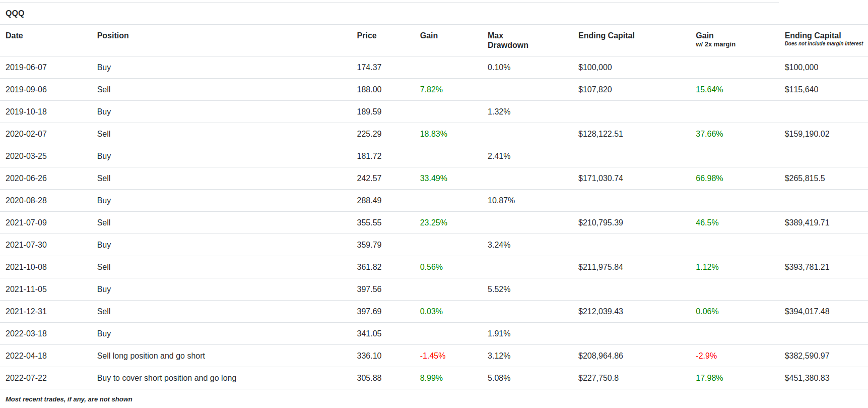The image size is (868, 408).
Task: Click the 18.83% gain value
Action: coord(434,134)
